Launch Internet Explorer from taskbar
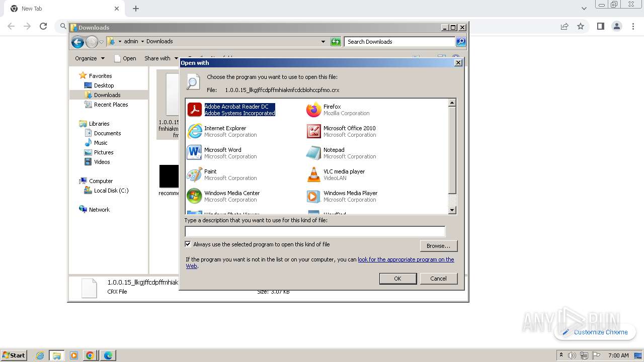644x362 pixels. tap(40, 355)
